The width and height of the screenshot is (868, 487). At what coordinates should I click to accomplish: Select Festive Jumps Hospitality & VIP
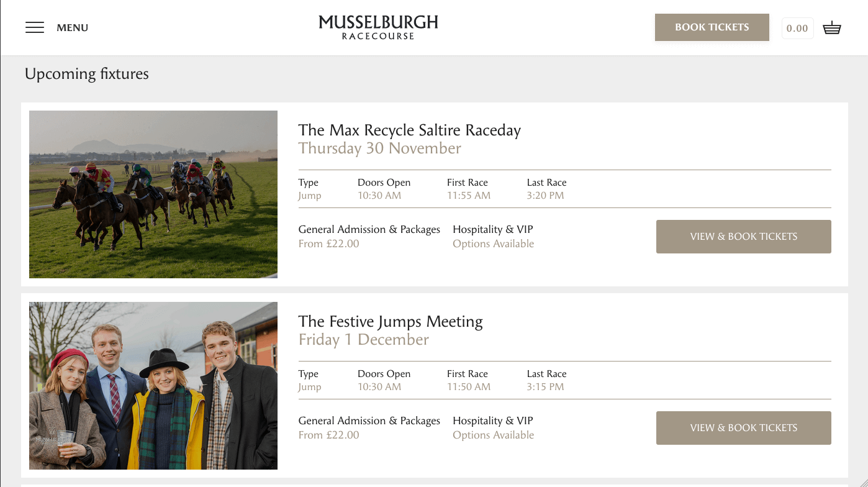(x=492, y=421)
